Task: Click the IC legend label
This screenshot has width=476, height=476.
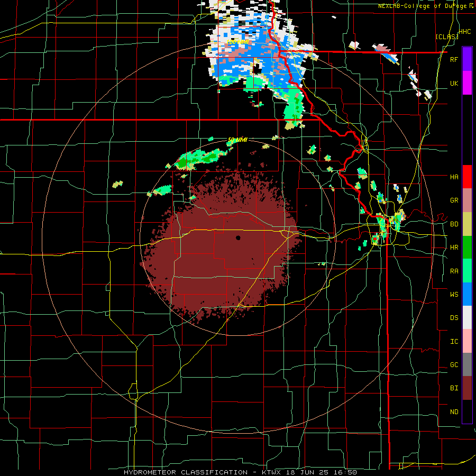Action: click(454, 342)
